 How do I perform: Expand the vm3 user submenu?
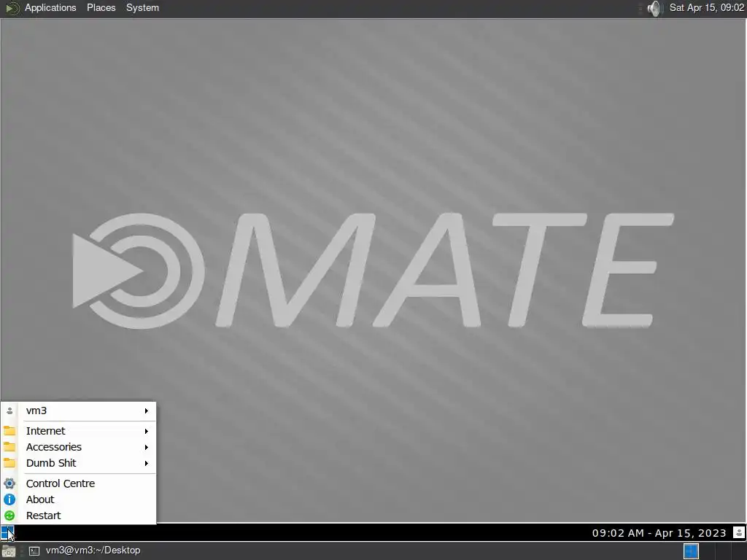coord(79,411)
